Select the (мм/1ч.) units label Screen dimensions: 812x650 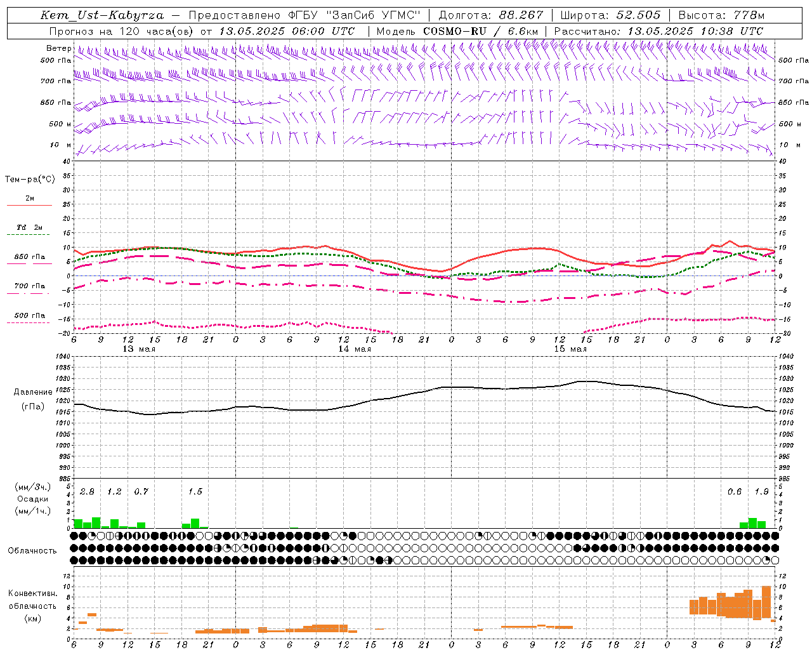[x=33, y=511]
